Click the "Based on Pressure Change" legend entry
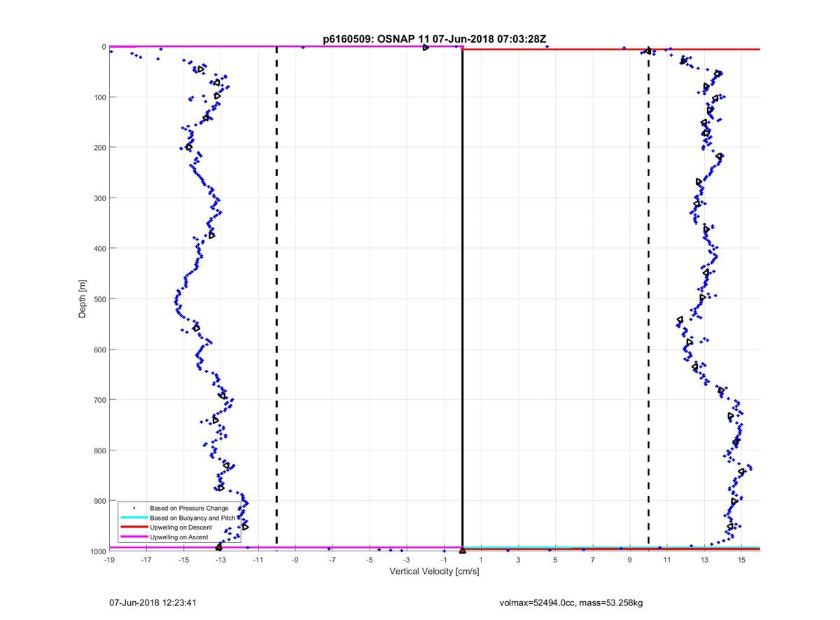The width and height of the screenshot is (840, 620). (x=189, y=507)
